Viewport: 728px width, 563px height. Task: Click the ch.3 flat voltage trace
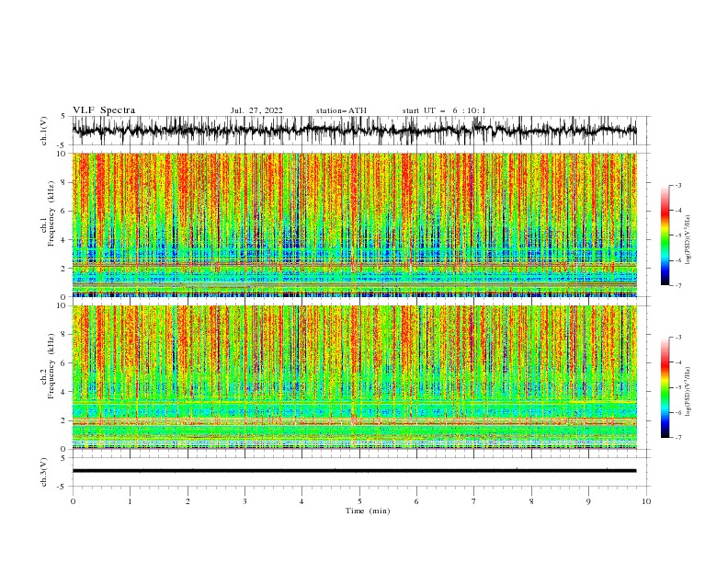(x=354, y=471)
